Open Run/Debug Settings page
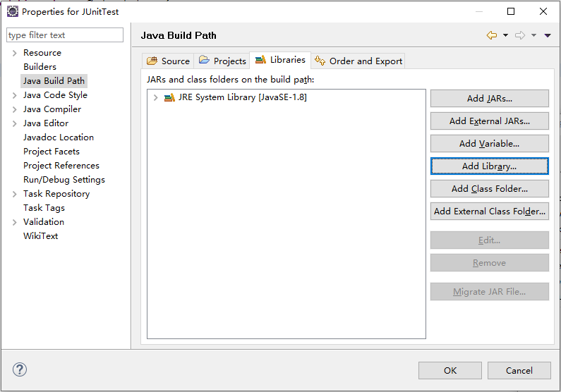The height and width of the screenshot is (392, 561). click(x=64, y=180)
